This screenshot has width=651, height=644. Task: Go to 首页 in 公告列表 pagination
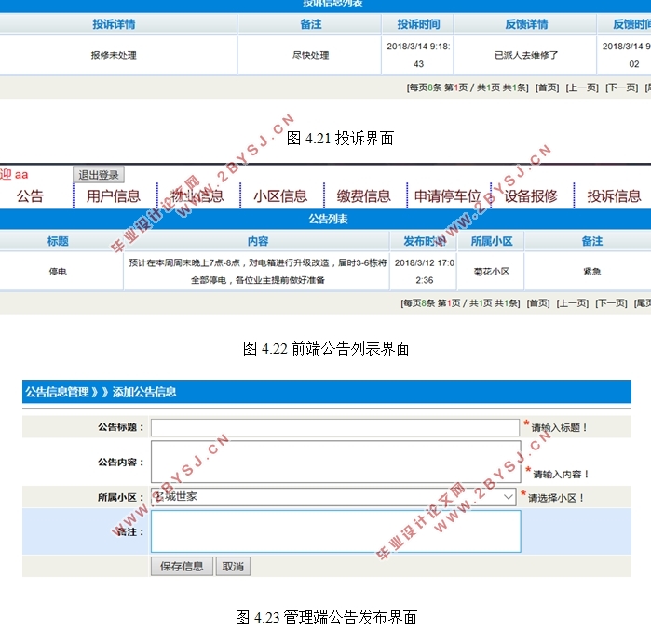click(x=538, y=303)
